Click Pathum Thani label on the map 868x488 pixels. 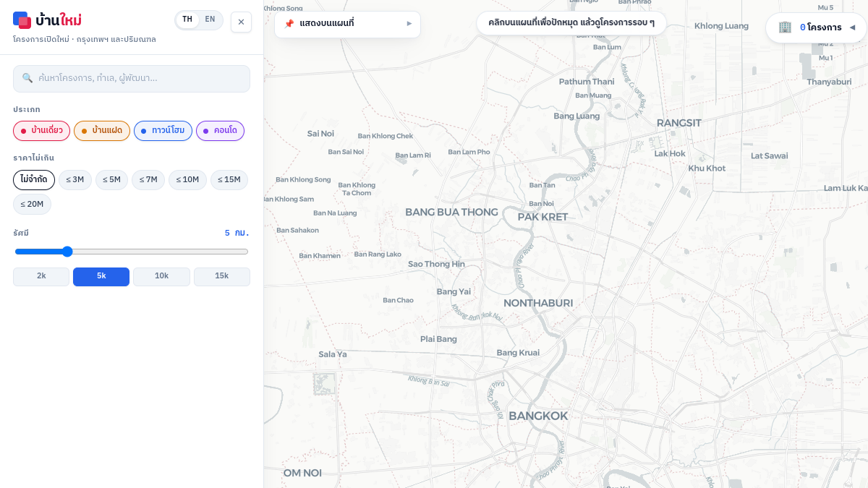pos(587,82)
